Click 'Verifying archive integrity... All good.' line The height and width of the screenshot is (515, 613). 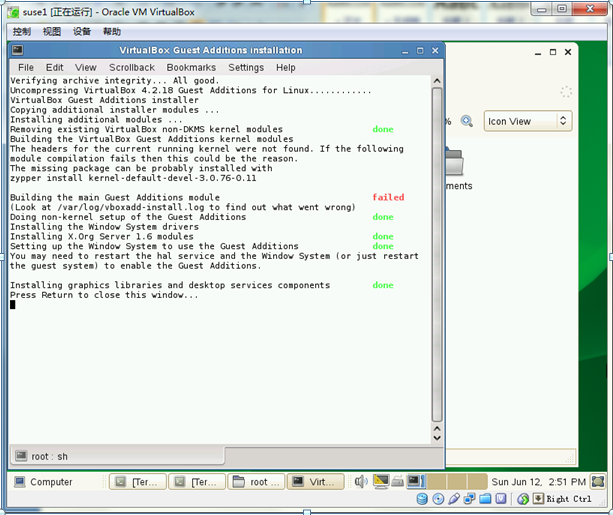point(115,81)
